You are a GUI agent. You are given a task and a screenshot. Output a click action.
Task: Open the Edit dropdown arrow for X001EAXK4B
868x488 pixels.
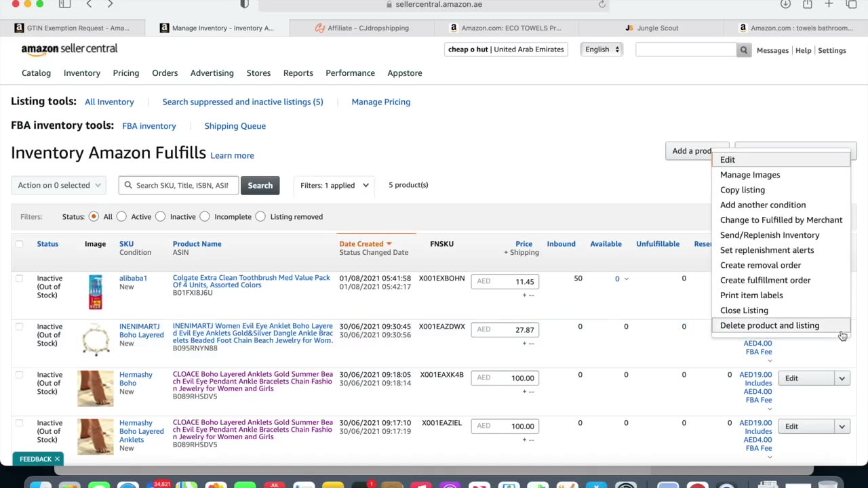[842, 378]
